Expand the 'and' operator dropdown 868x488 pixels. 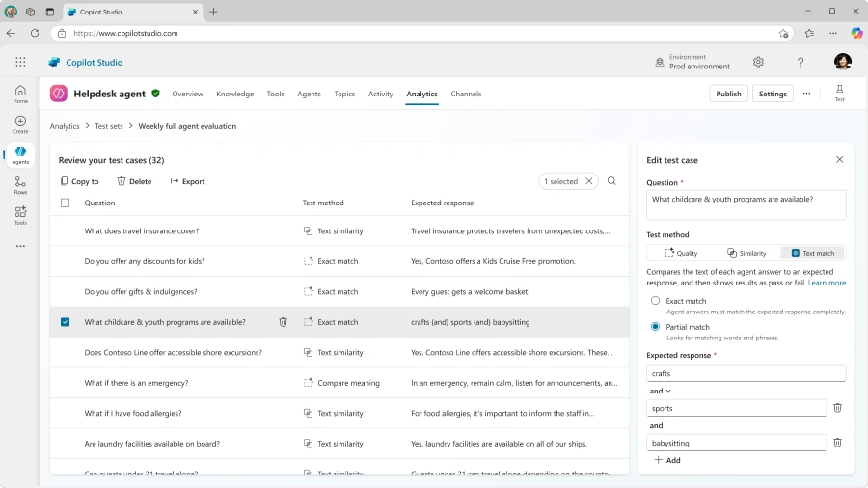pyautogui.click(x=661, y=391)
